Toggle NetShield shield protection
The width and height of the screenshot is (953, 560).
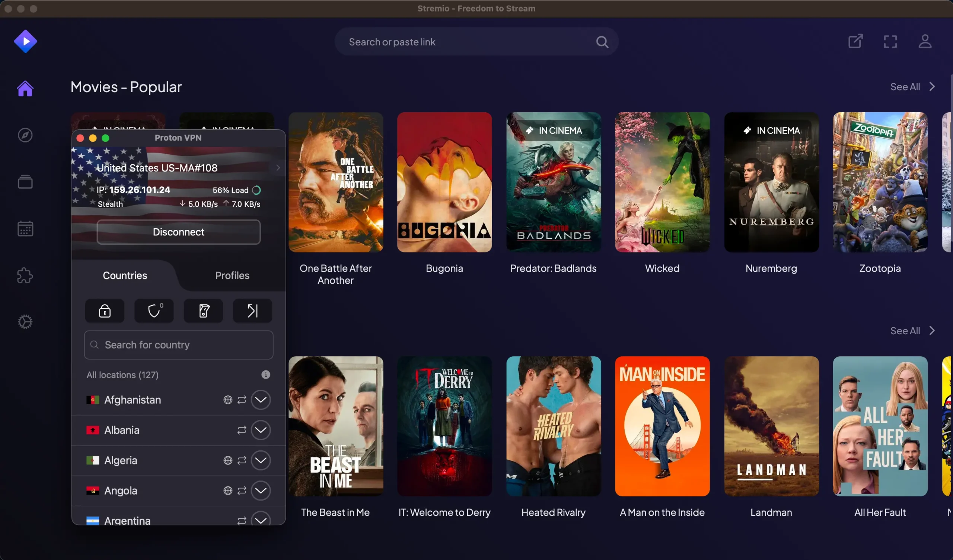153,310
